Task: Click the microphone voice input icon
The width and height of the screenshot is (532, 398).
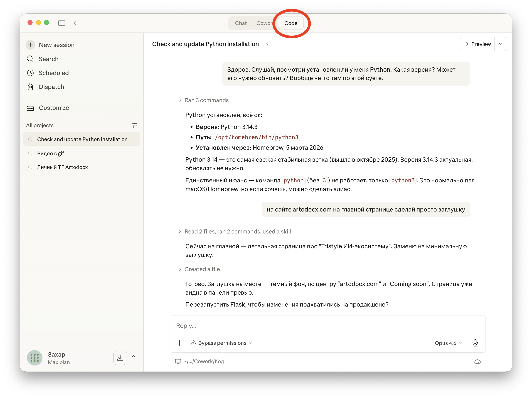Action: point(475,343)
